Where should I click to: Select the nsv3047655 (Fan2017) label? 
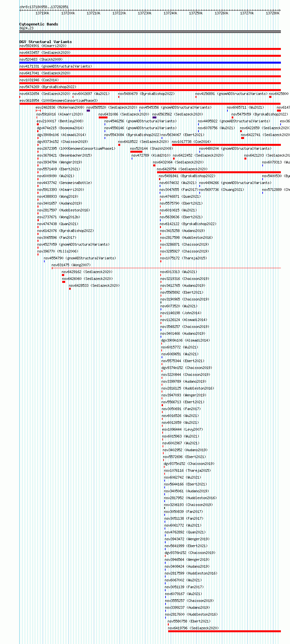click(179, 190)
